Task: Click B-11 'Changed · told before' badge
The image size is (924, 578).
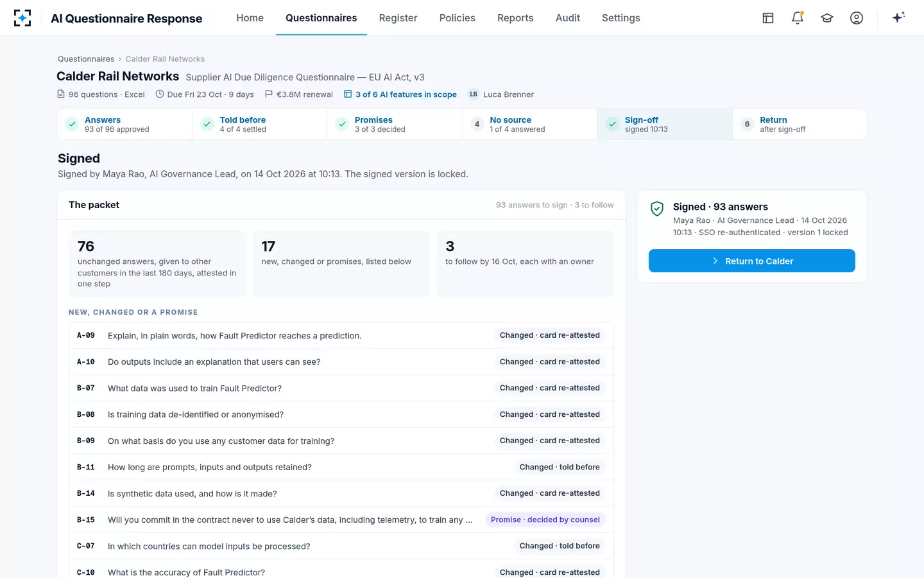Action: click(x=560, y=467)
